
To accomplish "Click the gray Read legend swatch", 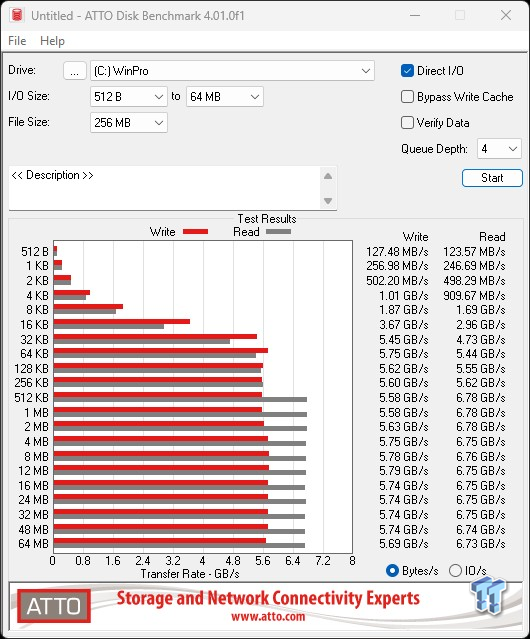I will point(278,231).
